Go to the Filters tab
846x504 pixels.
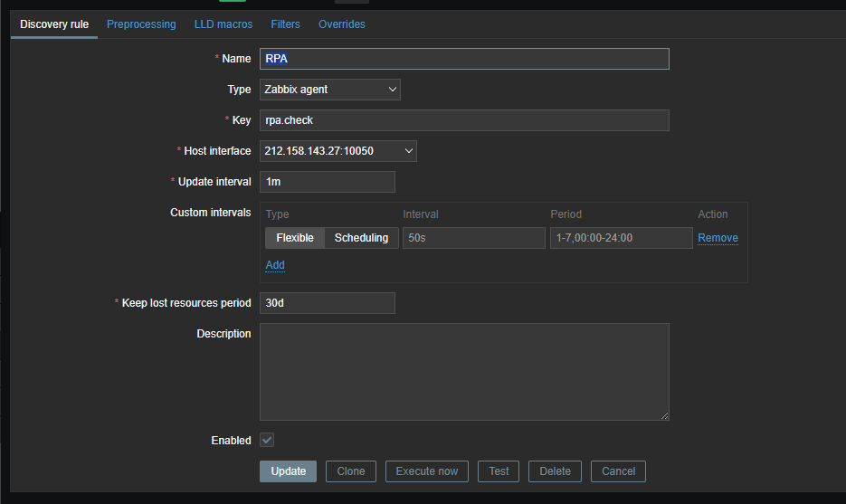pyautogui.click(x=285, y=24)
